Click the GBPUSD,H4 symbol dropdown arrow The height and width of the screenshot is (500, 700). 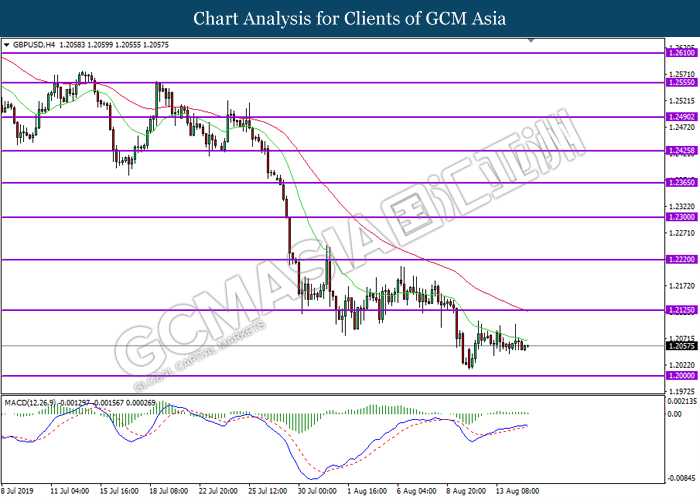click(x=6, y=45)
